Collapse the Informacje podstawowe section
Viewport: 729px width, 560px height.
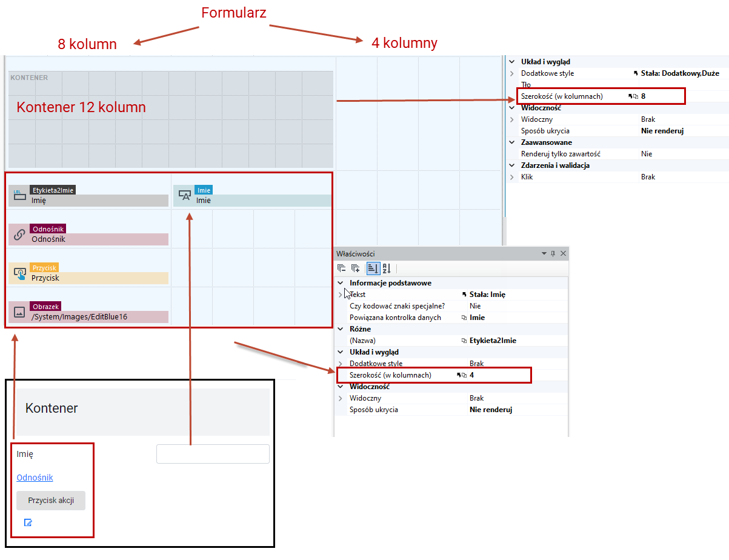point(341,283)
